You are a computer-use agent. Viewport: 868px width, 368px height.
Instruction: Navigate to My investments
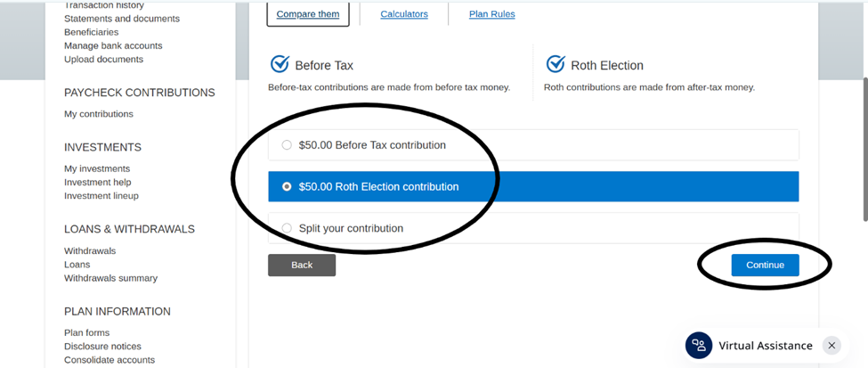pos(97,168)
